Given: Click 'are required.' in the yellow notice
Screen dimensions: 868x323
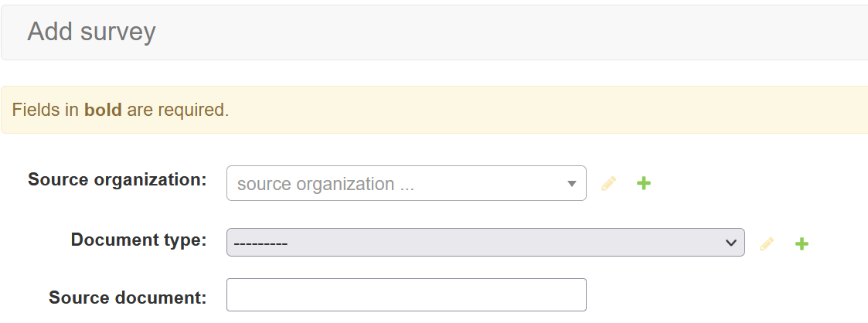Looking at the screenshot, I should (x=178, y=110).
